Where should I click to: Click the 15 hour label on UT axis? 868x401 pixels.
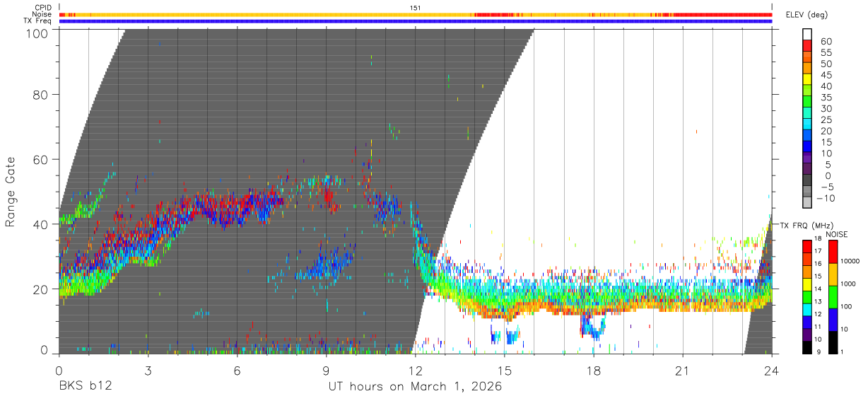pyautogui.click(x=505, y=371)
